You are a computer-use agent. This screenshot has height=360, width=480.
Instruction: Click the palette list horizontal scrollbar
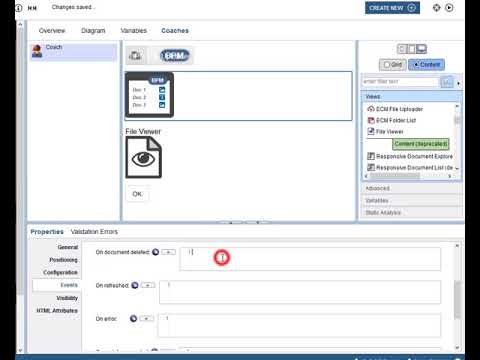[395, 176]
